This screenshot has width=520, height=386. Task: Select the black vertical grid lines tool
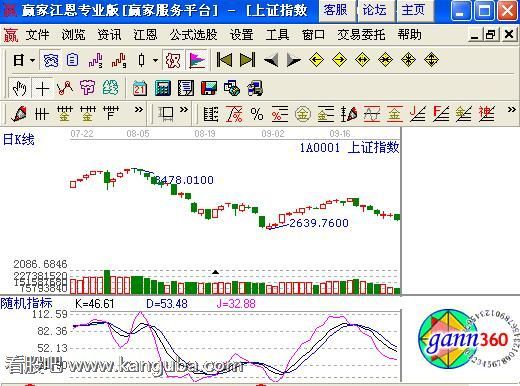coord(42,114)
